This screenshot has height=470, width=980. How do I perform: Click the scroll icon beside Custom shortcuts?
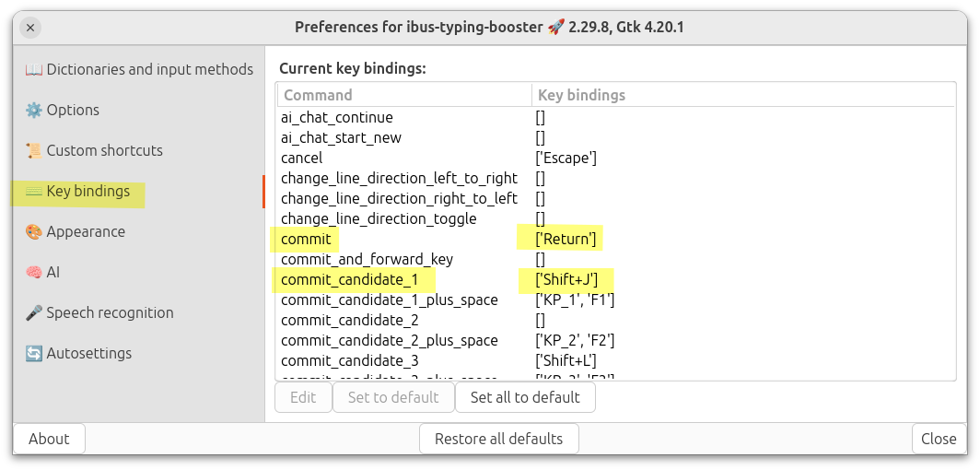click(x=34, y=151)
